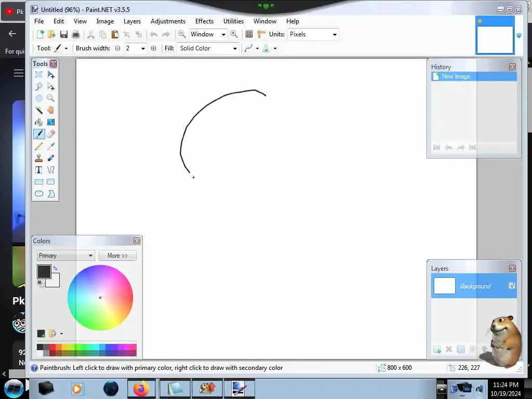
Task: Open Firefox from the taskbar
Action: pyautogui.click(x=141, y=389)
